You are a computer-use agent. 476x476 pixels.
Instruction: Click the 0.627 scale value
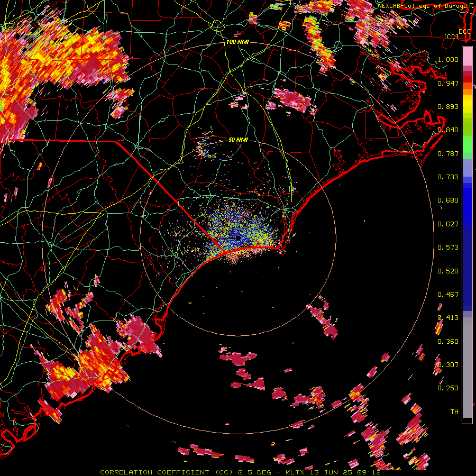click(448, 224)
